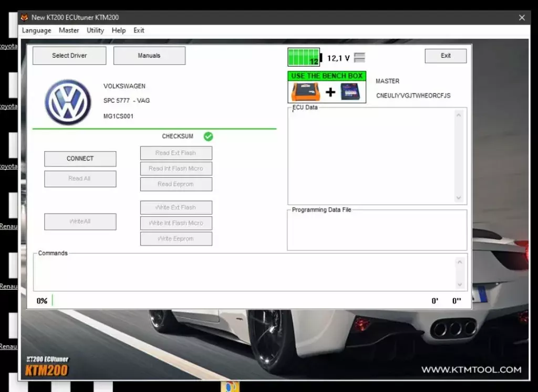The width and height of the screenshot is (538, 392).
Task: Click Commands box scroll up arrow
Action: click(x=460, y=262)
